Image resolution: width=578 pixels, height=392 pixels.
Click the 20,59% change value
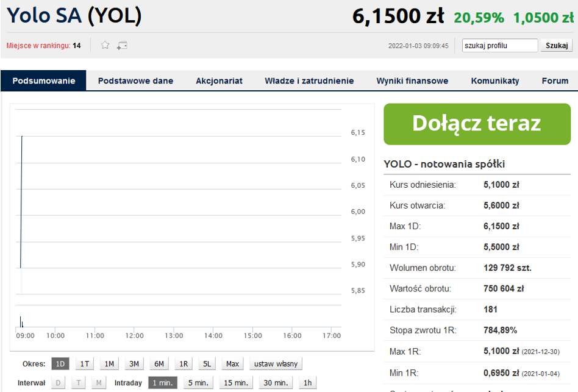(479, 17)
